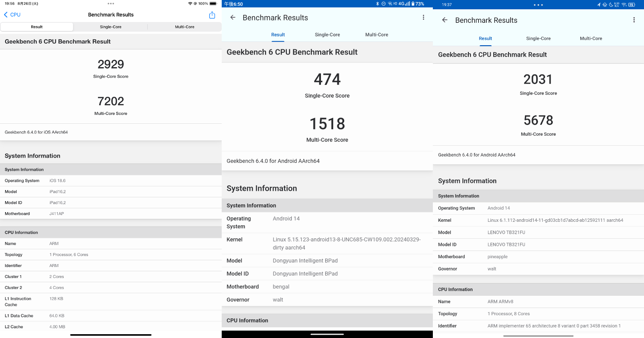
Task: Tap the share icon on the iPad screen
Action: (212, 14)
